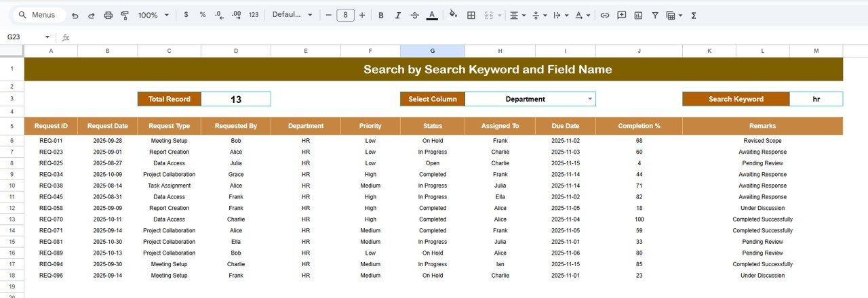This screenshot has height=298, width=868.
Task: Toggle bold formatting
Action: point(380,15)
